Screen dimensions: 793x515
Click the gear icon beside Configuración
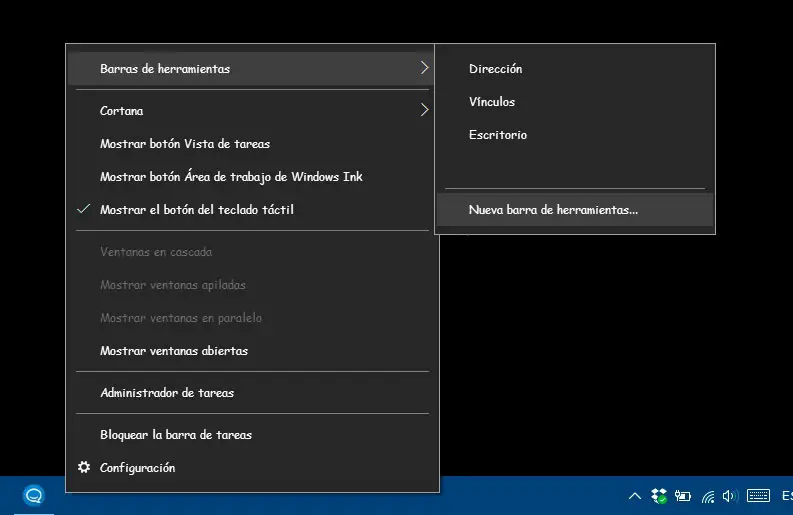(84, 467)
